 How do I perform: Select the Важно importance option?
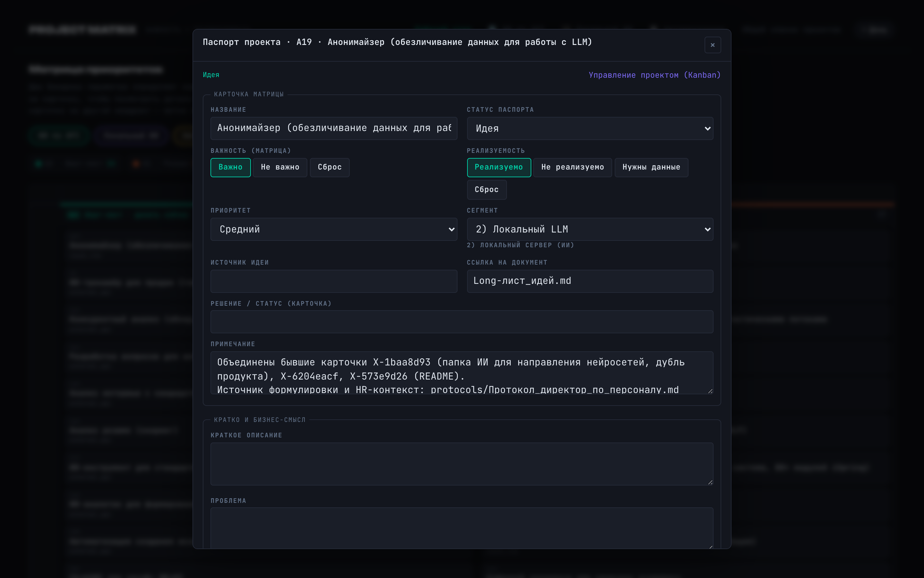[x=230, y=167]
